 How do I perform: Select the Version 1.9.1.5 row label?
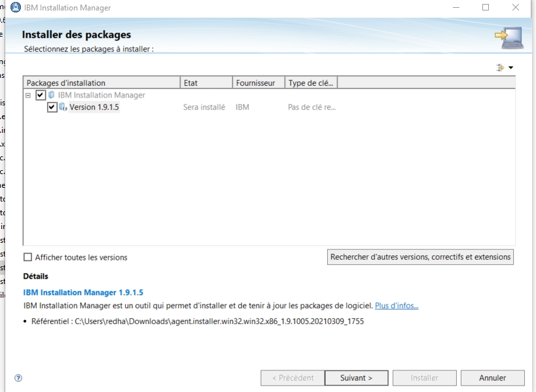point(94,107)
